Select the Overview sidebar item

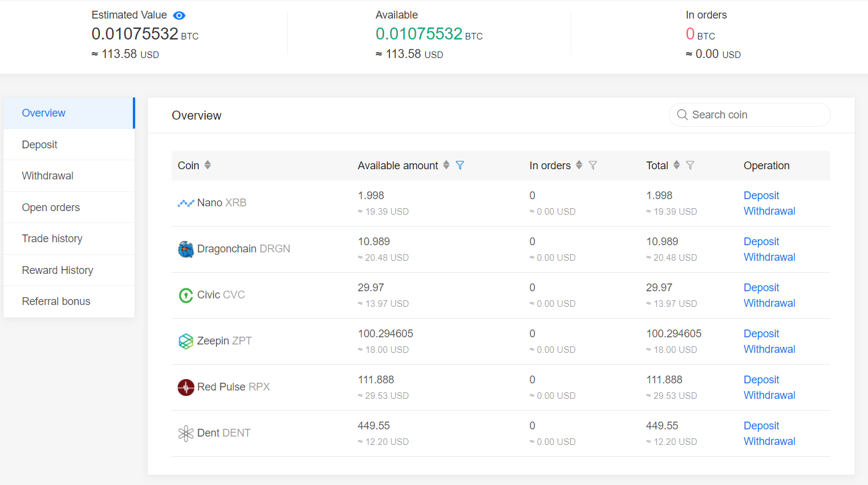[69, 113]
